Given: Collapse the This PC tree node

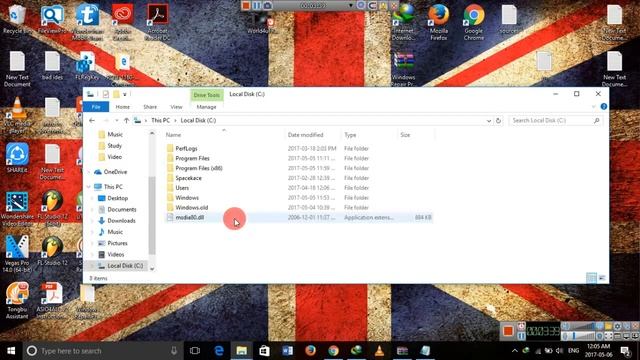Looking at the screenshot, I should 89,187.
